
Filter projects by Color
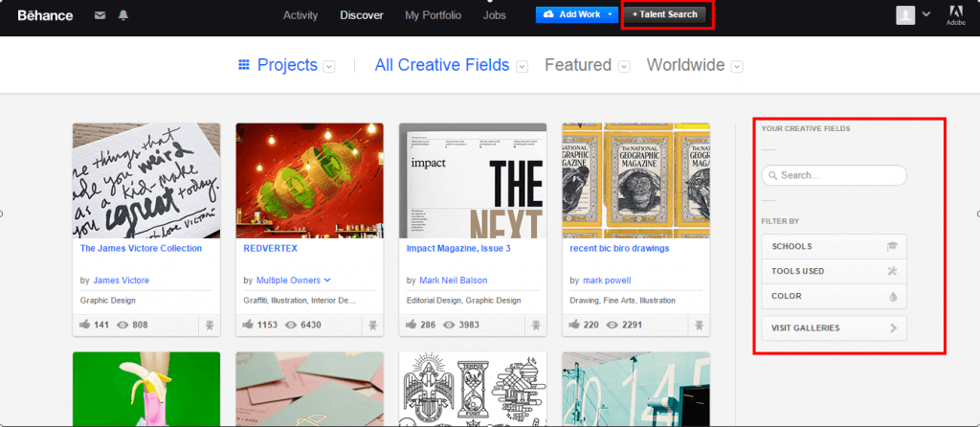tap(834, 297)
